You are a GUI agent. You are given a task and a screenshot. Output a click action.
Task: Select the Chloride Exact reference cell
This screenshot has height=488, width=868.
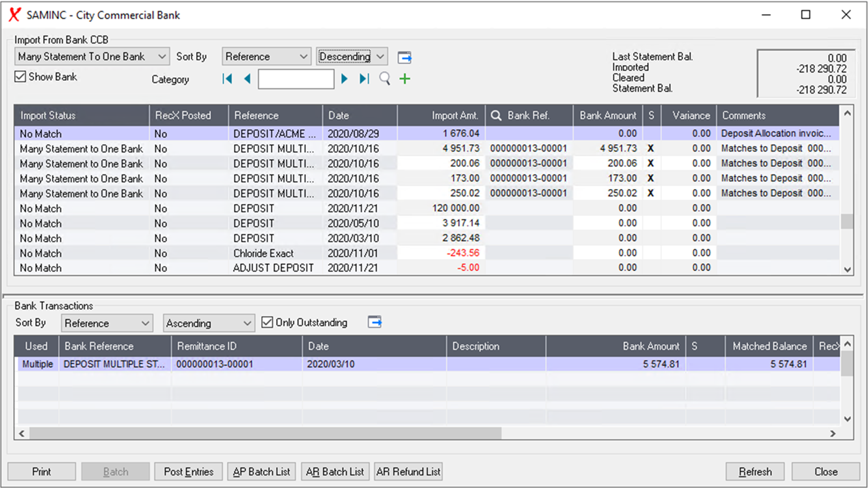pyautogui.click(x=275, y=253)
